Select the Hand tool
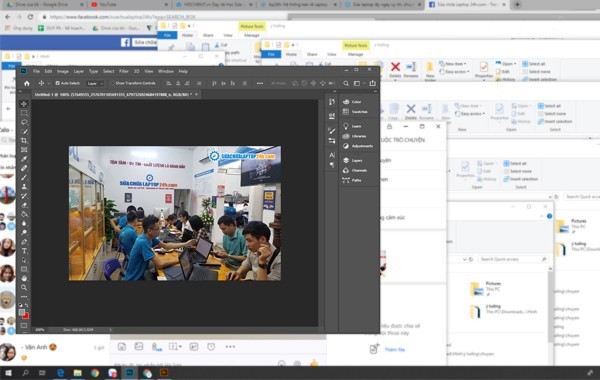This screenshot has height=380, width=600. [x=24, y=278]
